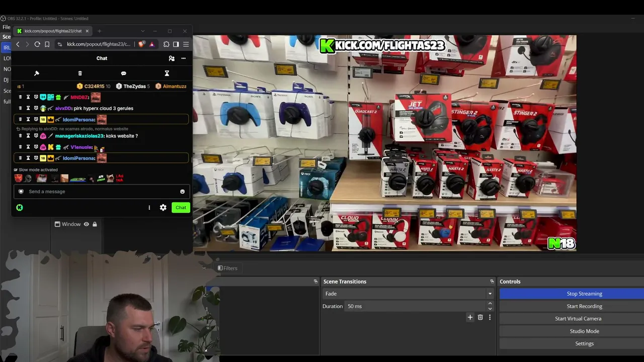Open a new browser tab
Image resolution: width=644 pixels, height=362 pixels.
pos(99,31)
